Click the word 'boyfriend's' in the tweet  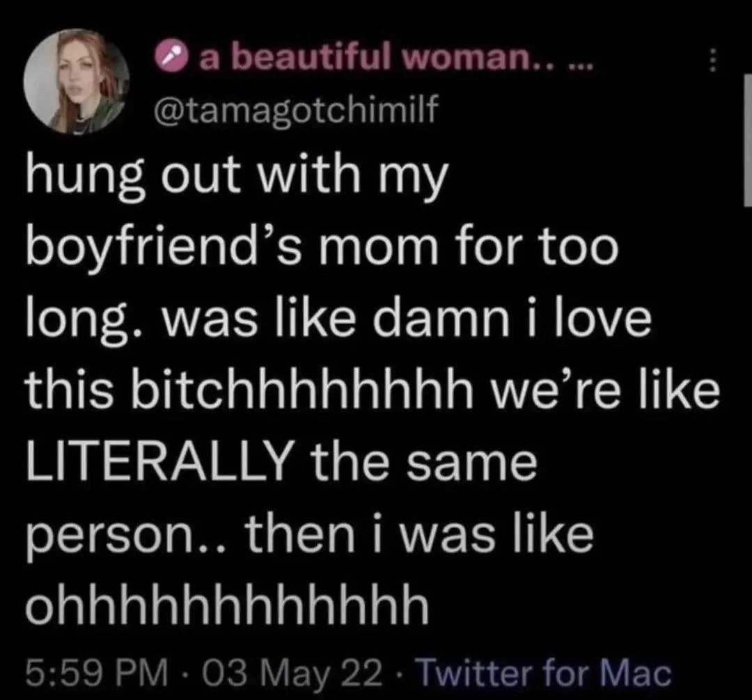164,249
